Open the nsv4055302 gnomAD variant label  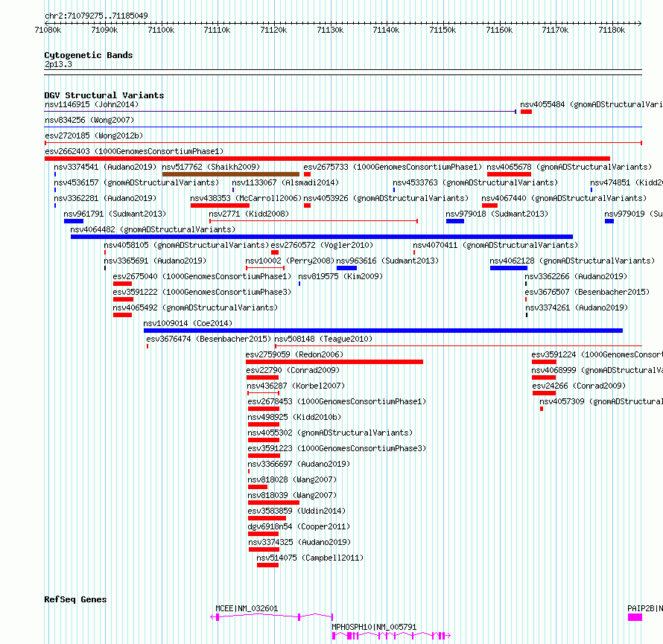click(x=330, y=433)
